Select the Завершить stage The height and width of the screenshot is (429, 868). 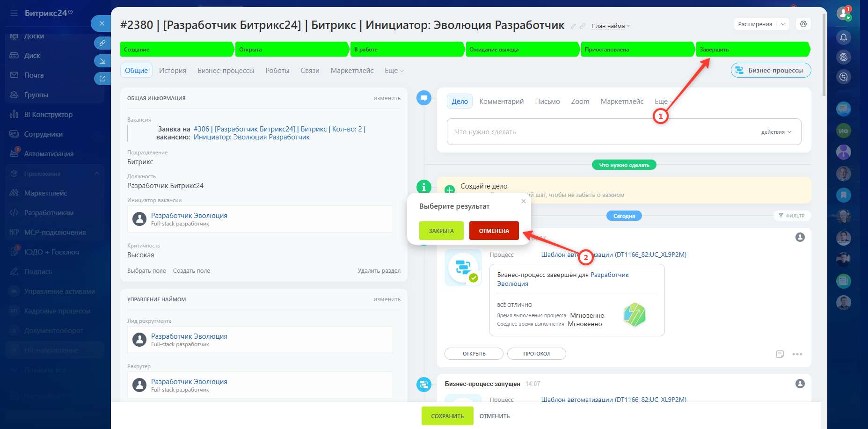tap(753, 49)
